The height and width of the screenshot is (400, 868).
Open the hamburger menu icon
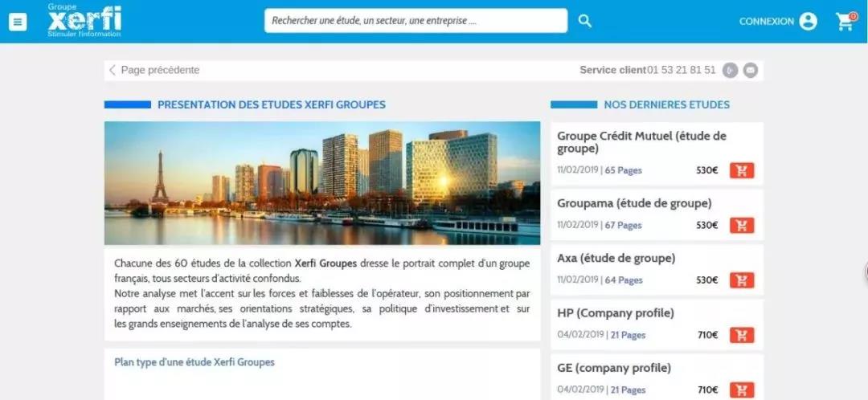click(18, 22)
